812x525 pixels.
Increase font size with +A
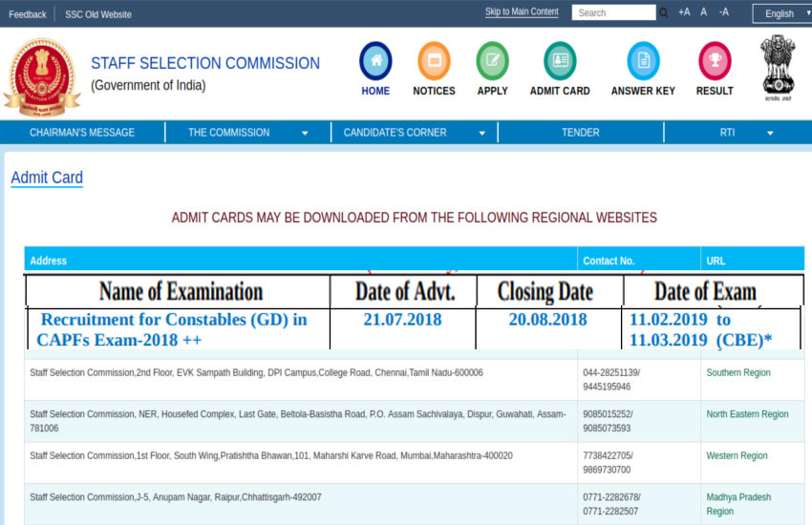(684, 12)
